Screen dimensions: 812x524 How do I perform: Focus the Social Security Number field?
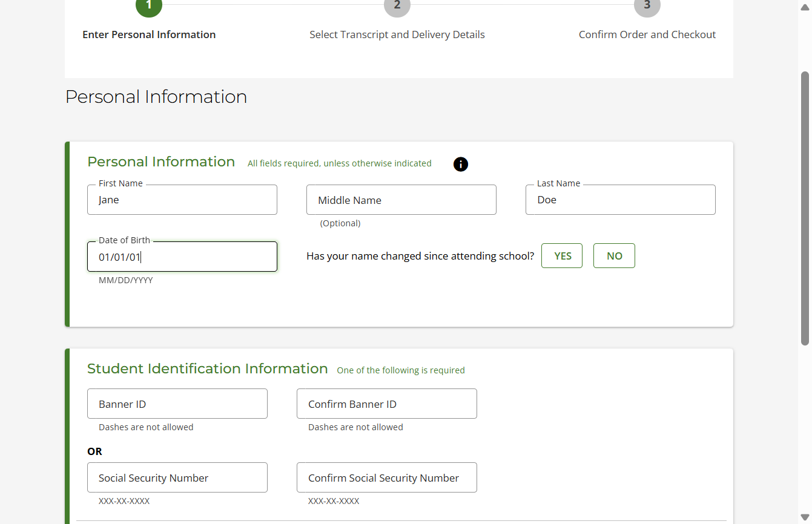coord(177,477)
